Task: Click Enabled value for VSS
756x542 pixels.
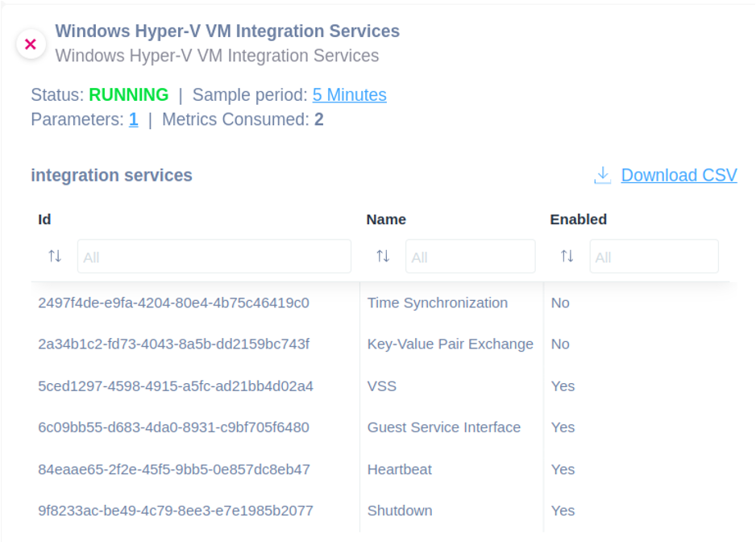Action: pyautogui.click(x=563, y=386)
